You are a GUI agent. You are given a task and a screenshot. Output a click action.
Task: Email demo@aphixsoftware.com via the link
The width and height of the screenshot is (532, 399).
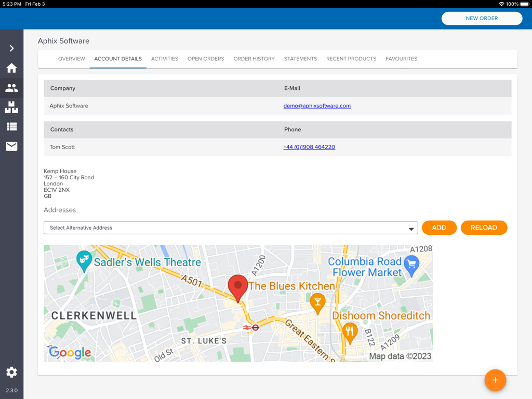[x=317, y=105]
